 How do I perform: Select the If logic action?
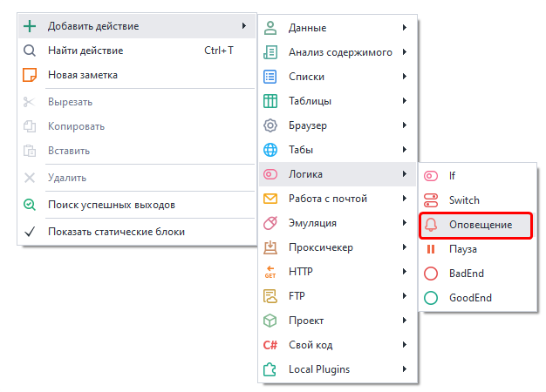(x=452, y=176)
